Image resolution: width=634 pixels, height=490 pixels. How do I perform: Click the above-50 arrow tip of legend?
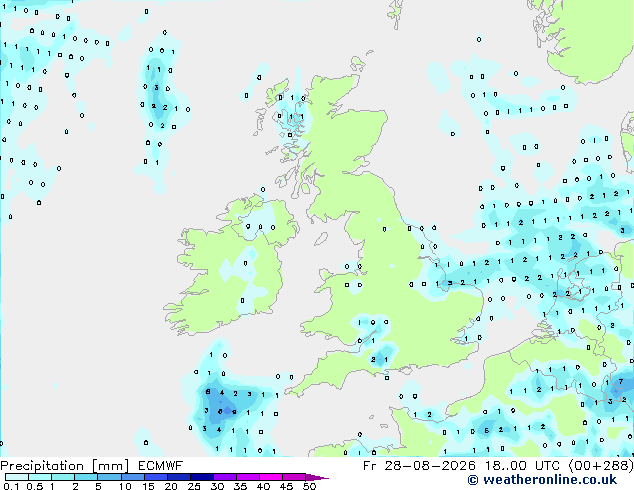click(317, 477)
